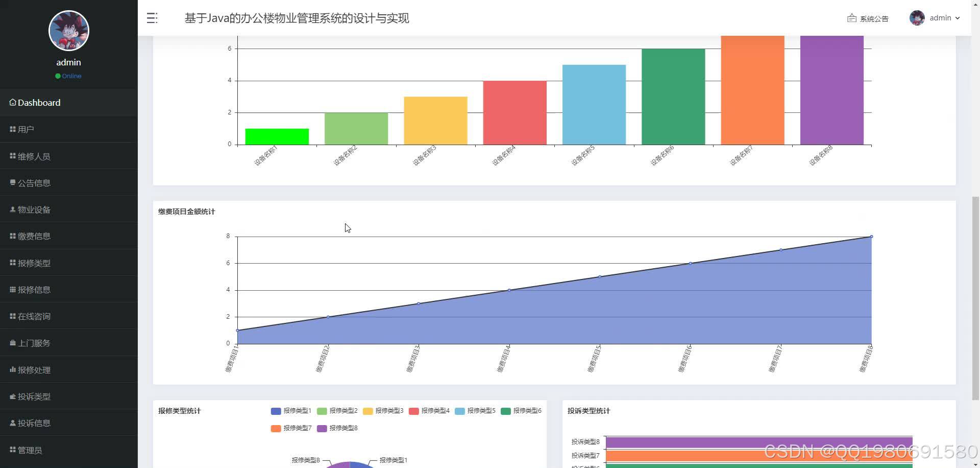Click the page vertical scrollbar thumb
The image size is (980, 468).
tap(975, 297)
